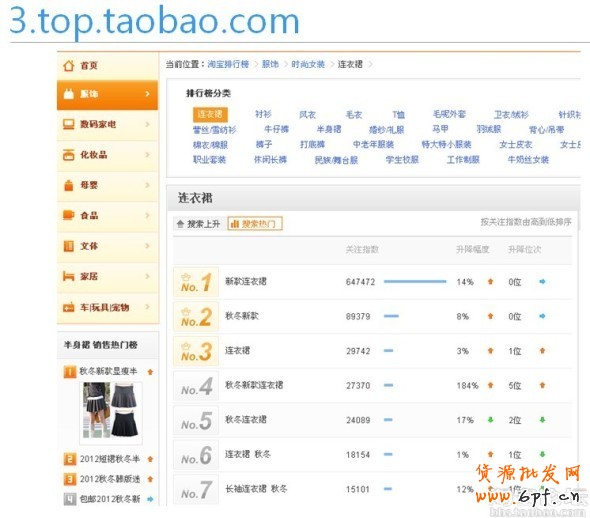
Task: Select the 连衣裙 ranking category
Action: [x=210, y=114]
